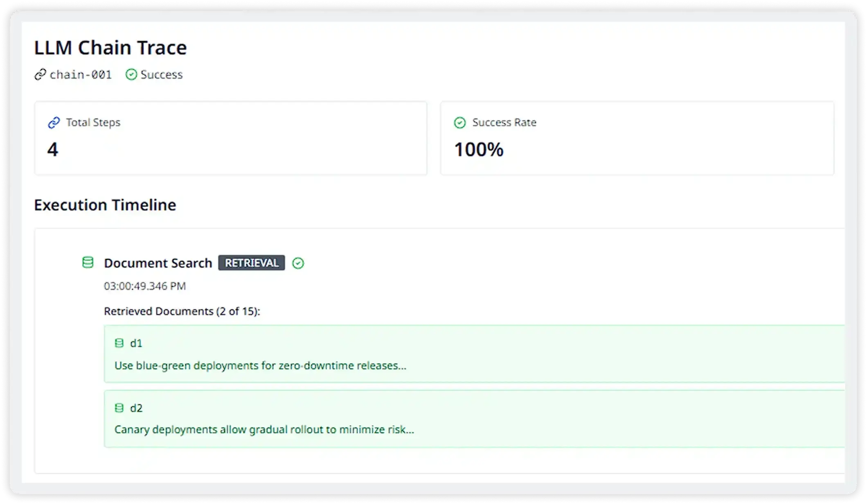
Task: Click the green check icon after RETRIEVAL badge
Action: [298, 263]
